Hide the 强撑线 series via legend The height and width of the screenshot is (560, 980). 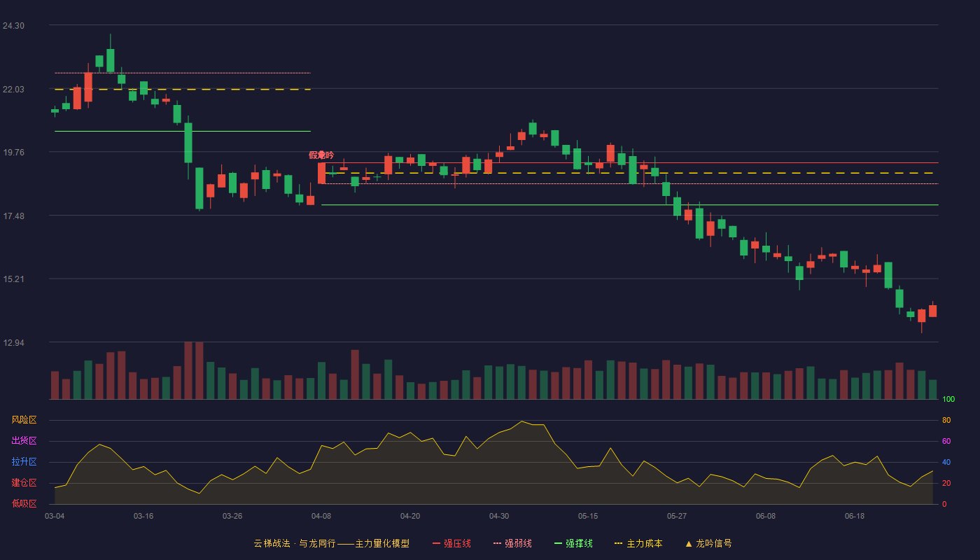coord(573,543)
